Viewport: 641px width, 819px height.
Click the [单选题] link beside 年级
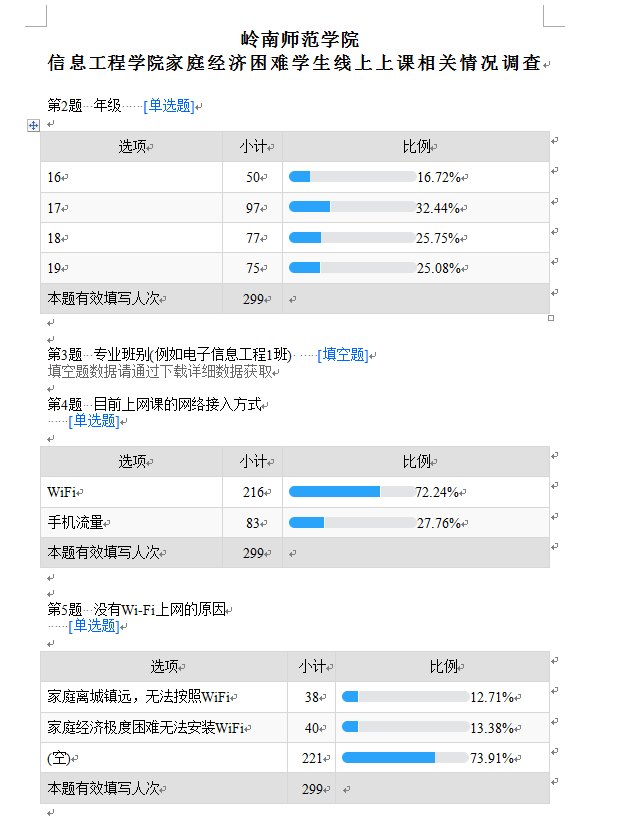[168, 106]
